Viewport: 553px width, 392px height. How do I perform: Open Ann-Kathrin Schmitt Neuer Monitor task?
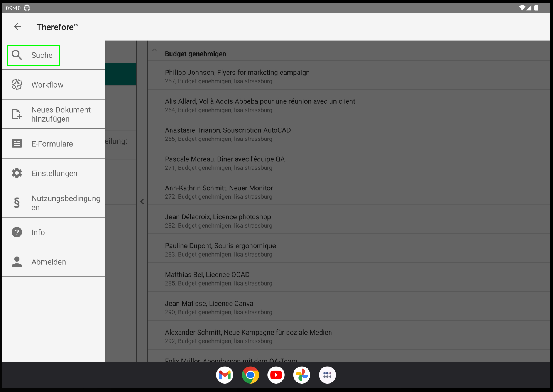(219, 191)
